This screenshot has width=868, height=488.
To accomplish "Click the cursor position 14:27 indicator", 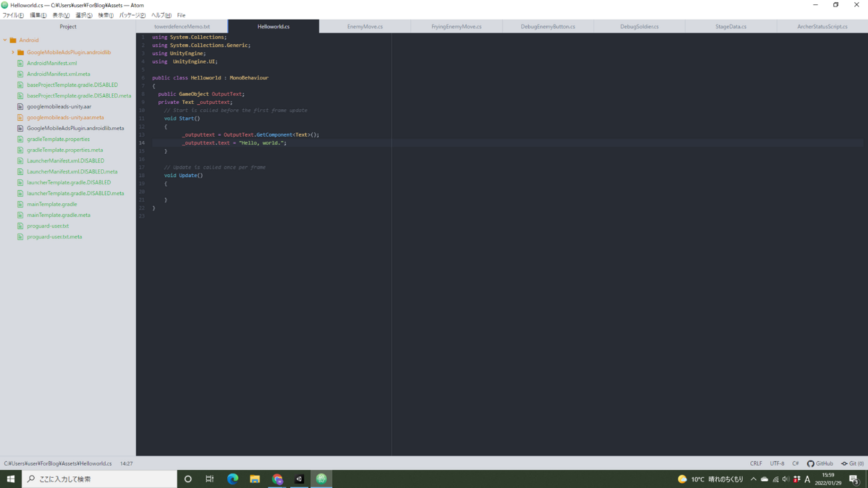I will pyautogui.click(x=126, y=463).
